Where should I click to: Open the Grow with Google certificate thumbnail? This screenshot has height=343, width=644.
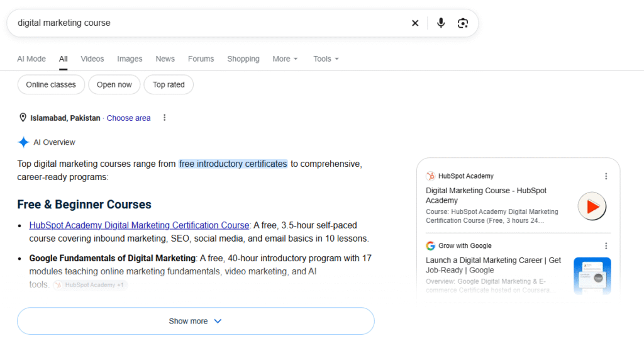592,276
